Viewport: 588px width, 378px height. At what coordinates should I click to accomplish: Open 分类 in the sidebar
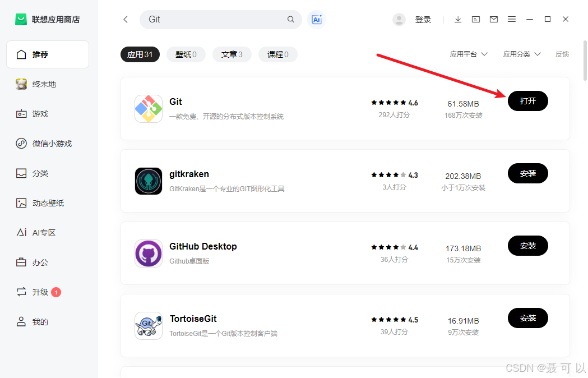point(48,173)
